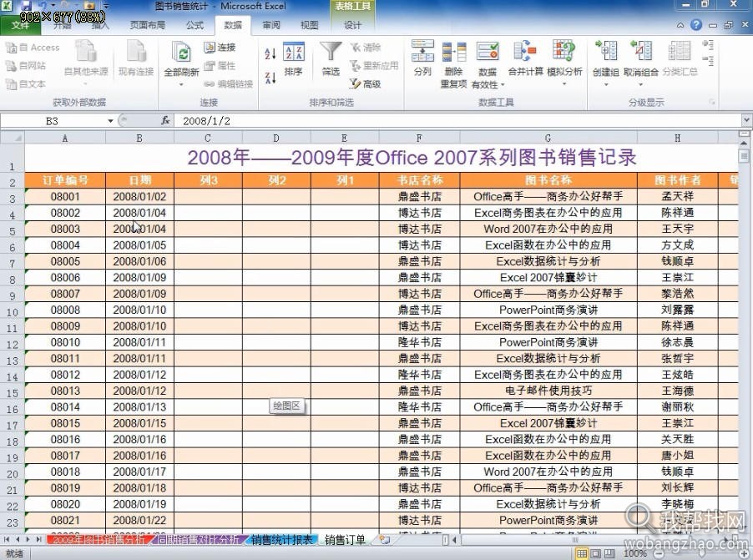Viewport: 753px width, 560px height.
Task: Click the 全部刷新 refresh all icon
Action: [181, 53]
